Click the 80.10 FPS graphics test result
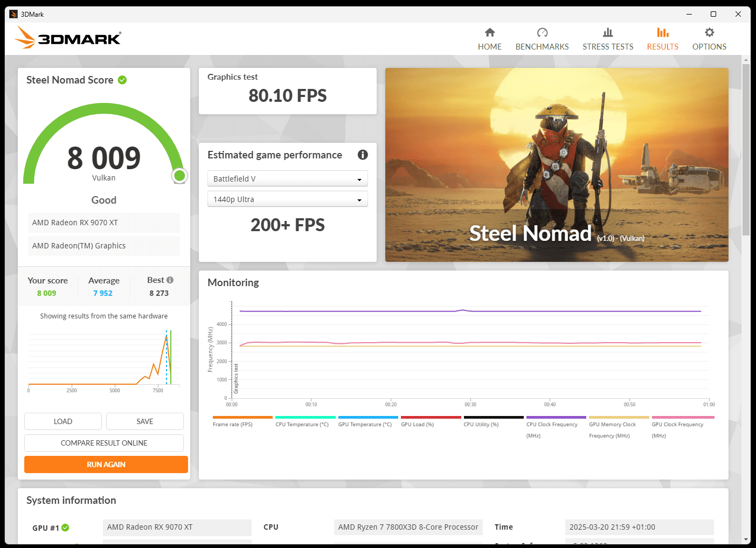 click(x=288, y=96)
